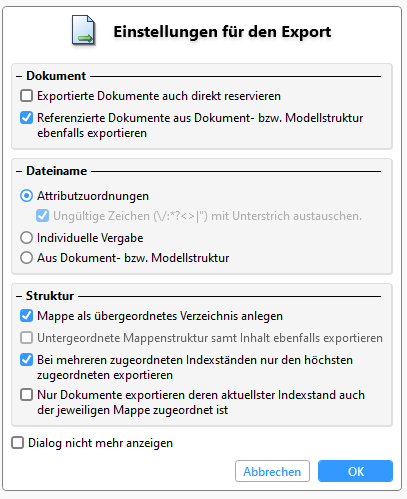
Task: Cancel the export with Abbrechen
Action: (272, 471)
